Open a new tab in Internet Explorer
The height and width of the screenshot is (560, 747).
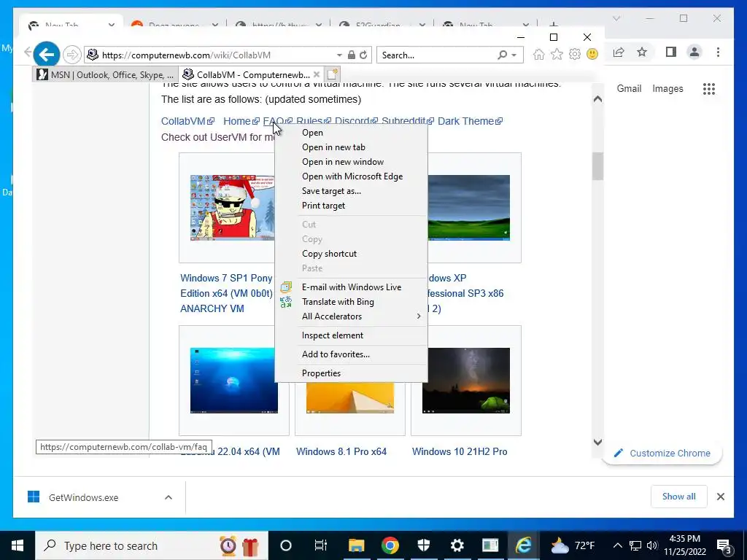[x=332, y=74]
